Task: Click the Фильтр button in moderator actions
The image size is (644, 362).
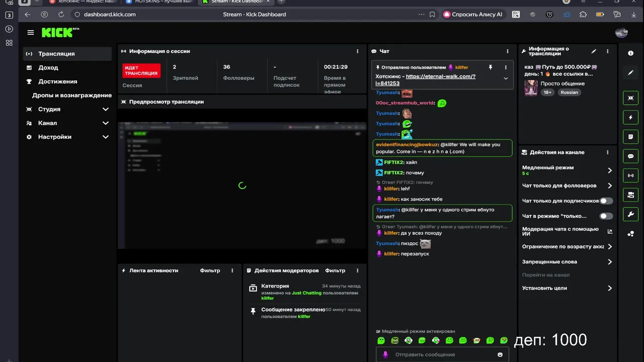Action: pos(335,270)
